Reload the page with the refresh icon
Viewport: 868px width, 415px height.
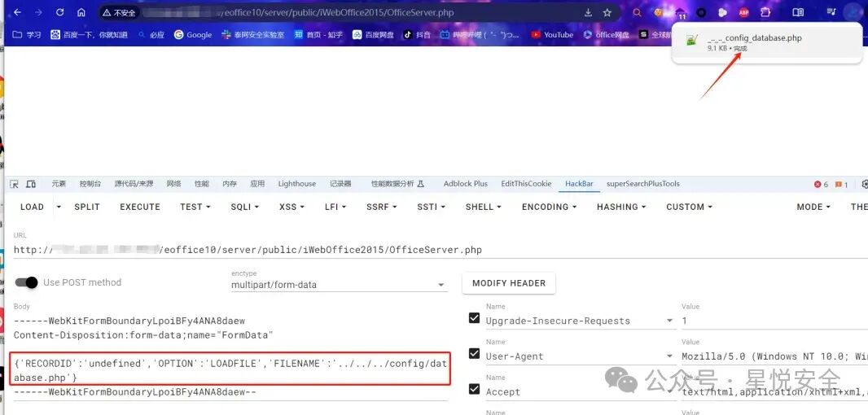pos(59,12)
